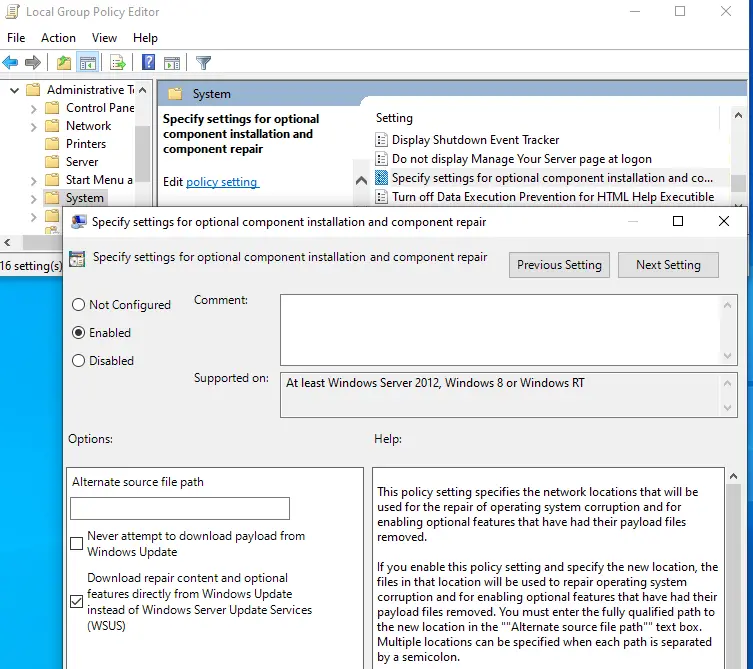
Task: Select the Not Configured radio button
Action: pyautogui.click(x=79, y=305)
